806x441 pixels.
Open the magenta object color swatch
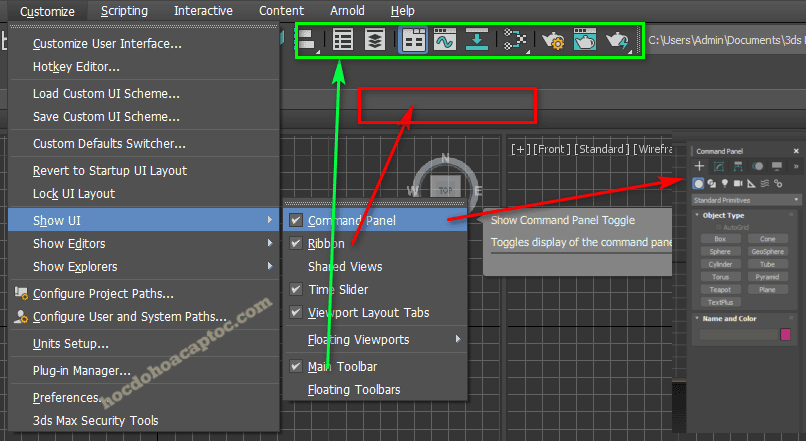coord(785,334)
